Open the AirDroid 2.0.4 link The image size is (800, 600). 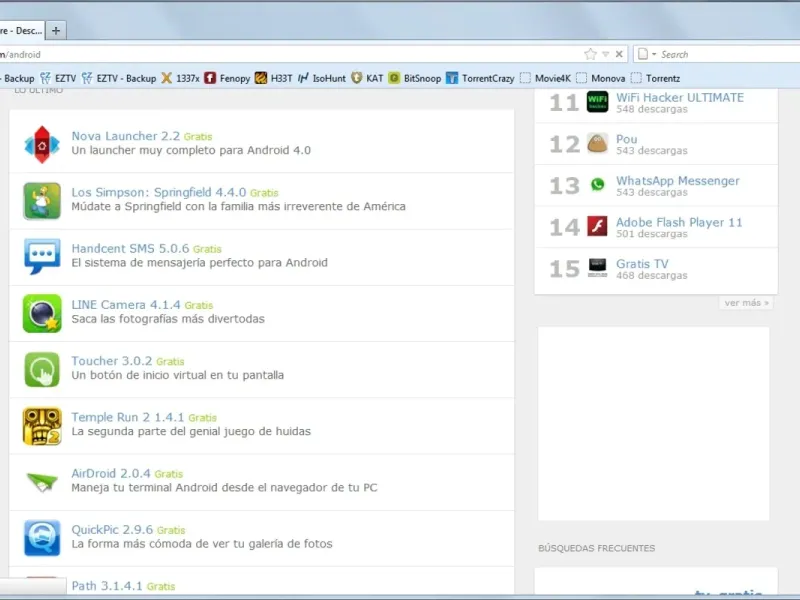(x=111, y=473)
